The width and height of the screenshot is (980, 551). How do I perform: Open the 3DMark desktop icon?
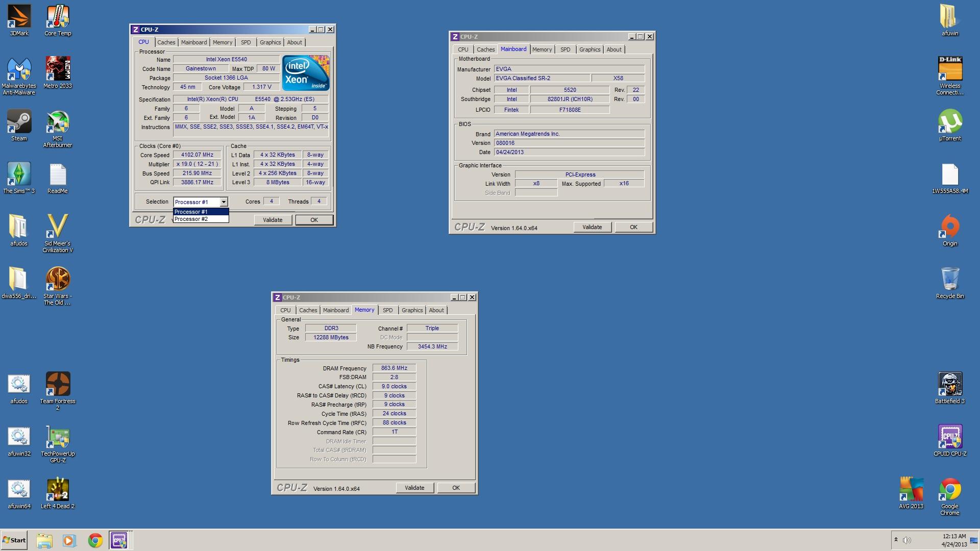pyautogui.click(x=19, y=20)
